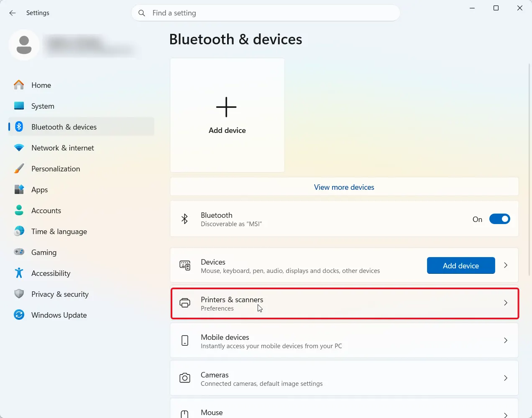This screenshot has width=532, height=418.
Task: Open Privacy & security label
Action: click(x=60, y=294)
